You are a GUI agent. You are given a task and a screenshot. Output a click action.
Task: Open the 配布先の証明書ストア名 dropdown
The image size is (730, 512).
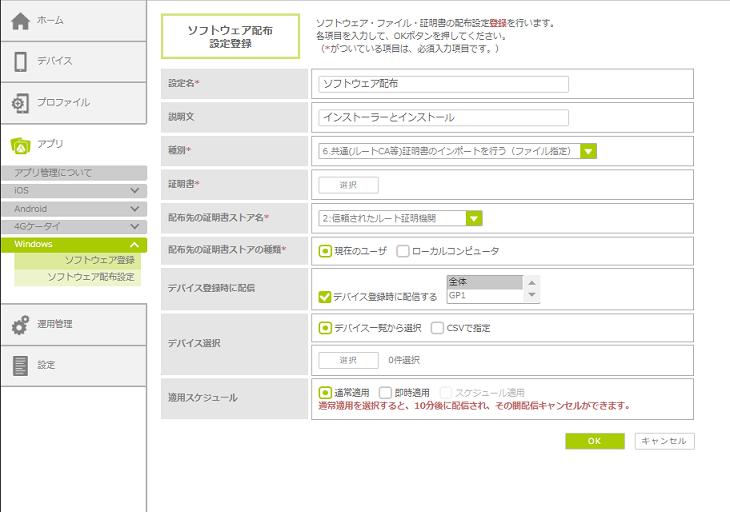[474, 218]
